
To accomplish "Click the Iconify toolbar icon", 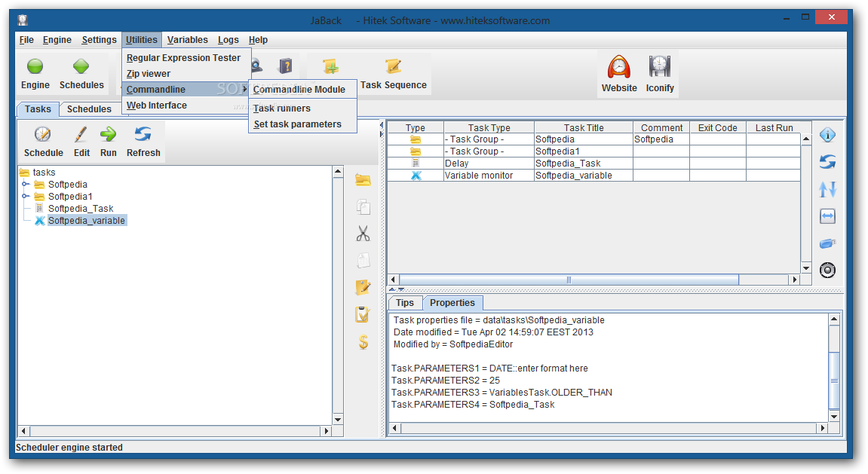I will 660,67.
